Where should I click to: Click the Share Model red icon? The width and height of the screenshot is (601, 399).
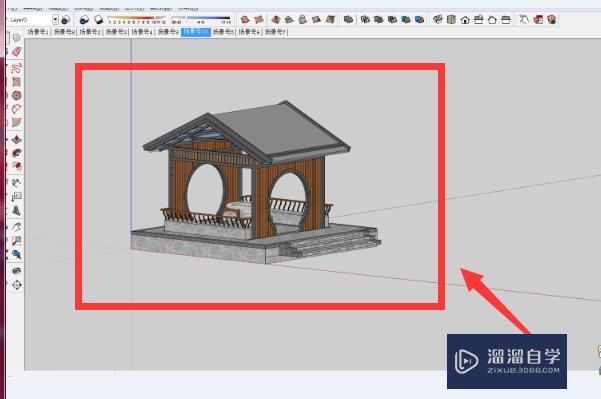pos(538,19)
